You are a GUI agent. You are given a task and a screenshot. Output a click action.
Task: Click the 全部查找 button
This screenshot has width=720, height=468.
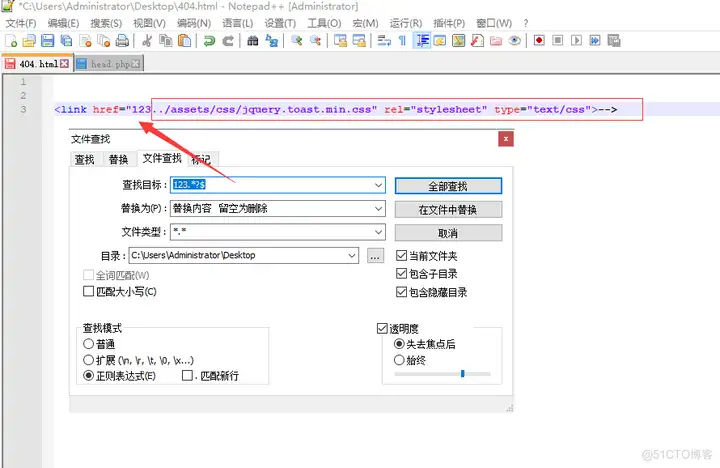click(x=448, y=186)
